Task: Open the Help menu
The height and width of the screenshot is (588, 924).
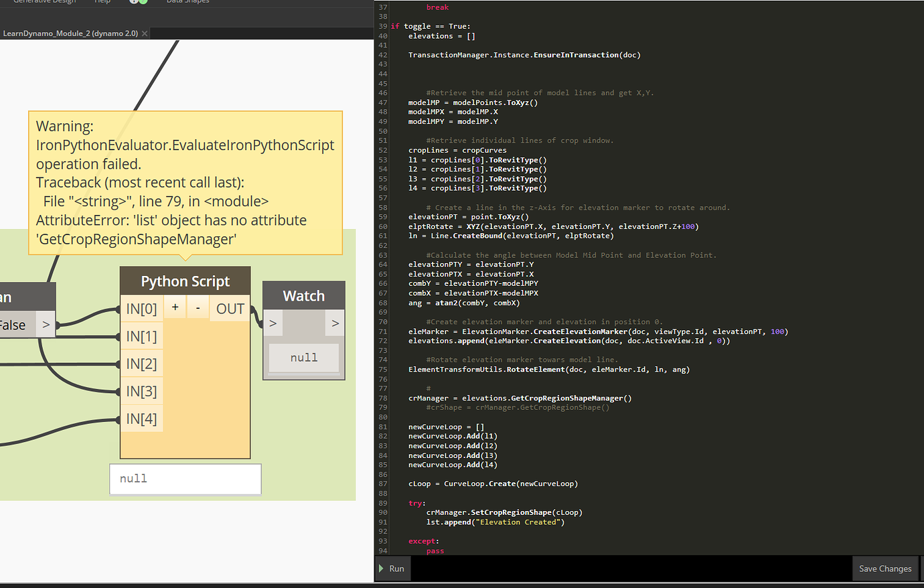Action: point(102,2)
